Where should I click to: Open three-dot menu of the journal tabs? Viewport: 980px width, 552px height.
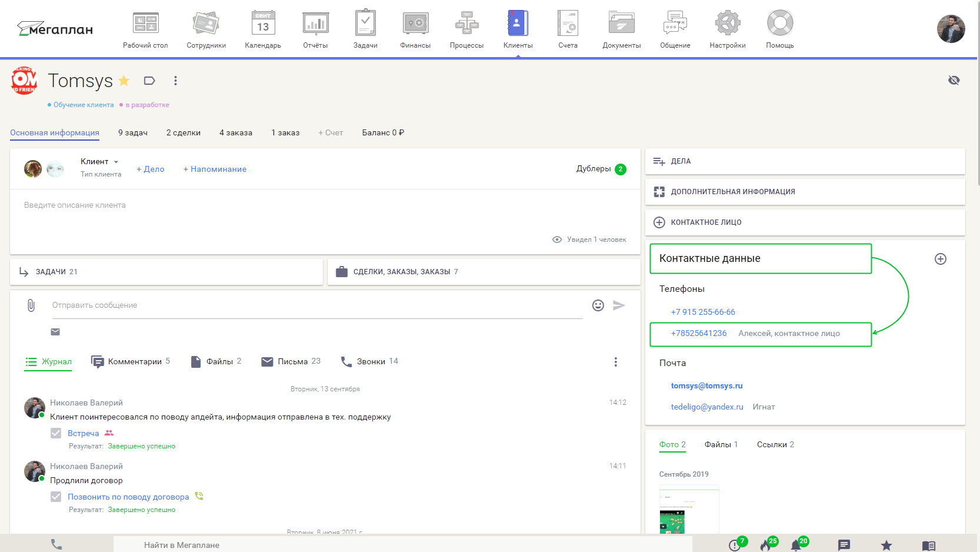click(616, 362)
